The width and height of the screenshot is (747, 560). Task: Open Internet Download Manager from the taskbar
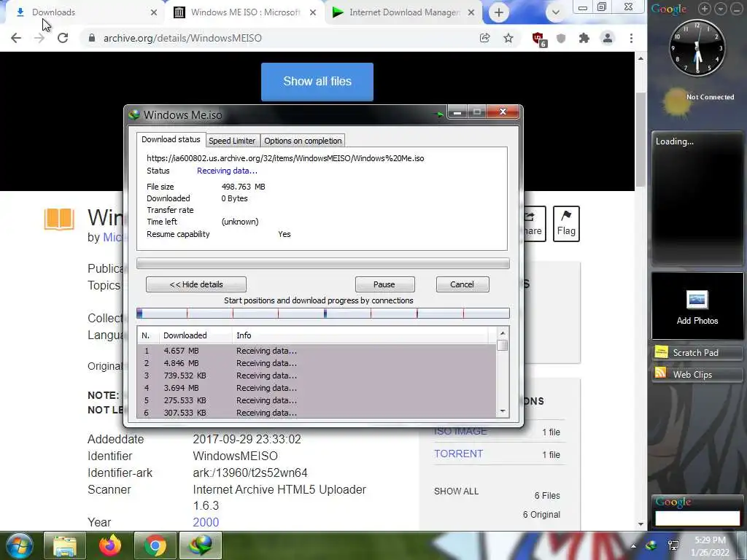(201, 545)
